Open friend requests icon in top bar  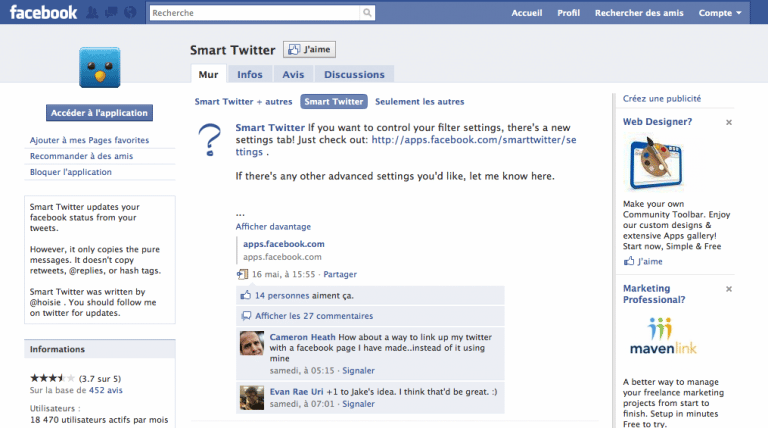point(92,12)
